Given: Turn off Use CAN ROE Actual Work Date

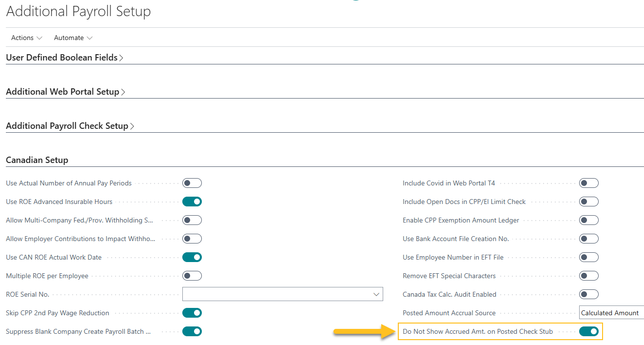Looking at the screenshot, I should click(x=192, y=257).
